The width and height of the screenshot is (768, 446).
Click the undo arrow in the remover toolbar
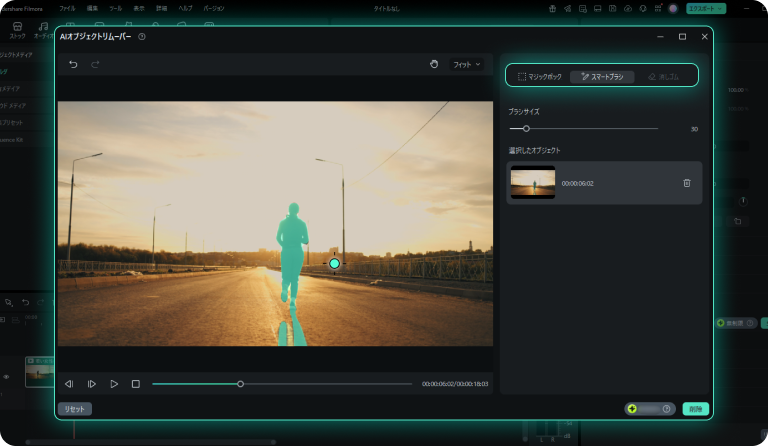point(73,64)
